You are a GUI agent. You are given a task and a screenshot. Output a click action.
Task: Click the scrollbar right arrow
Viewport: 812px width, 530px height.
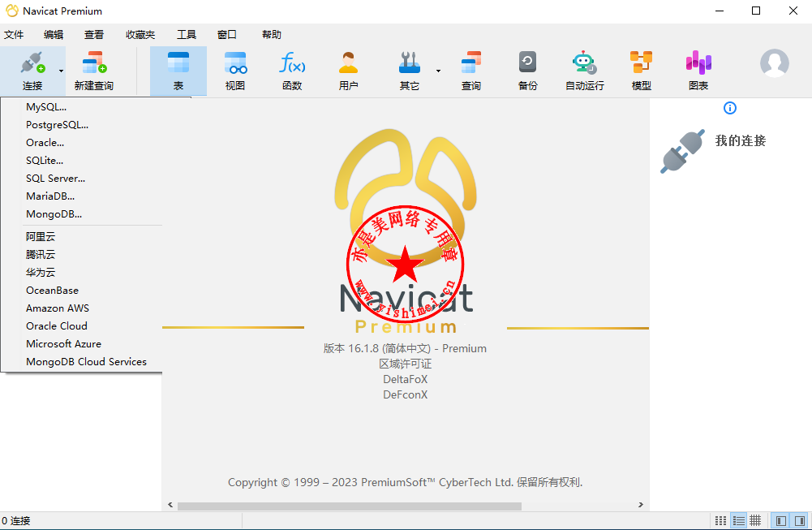641,505
